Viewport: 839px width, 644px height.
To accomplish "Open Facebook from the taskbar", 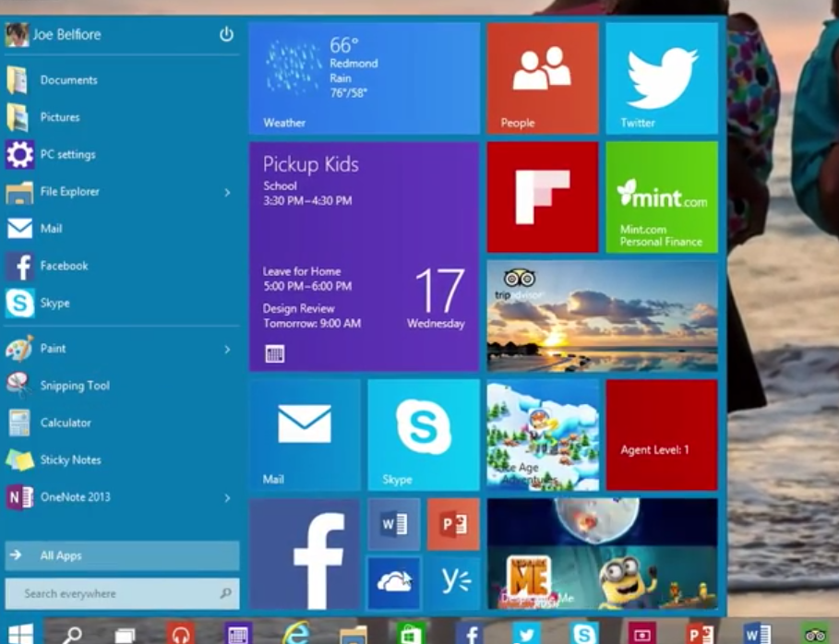I will tap(469, 635).
